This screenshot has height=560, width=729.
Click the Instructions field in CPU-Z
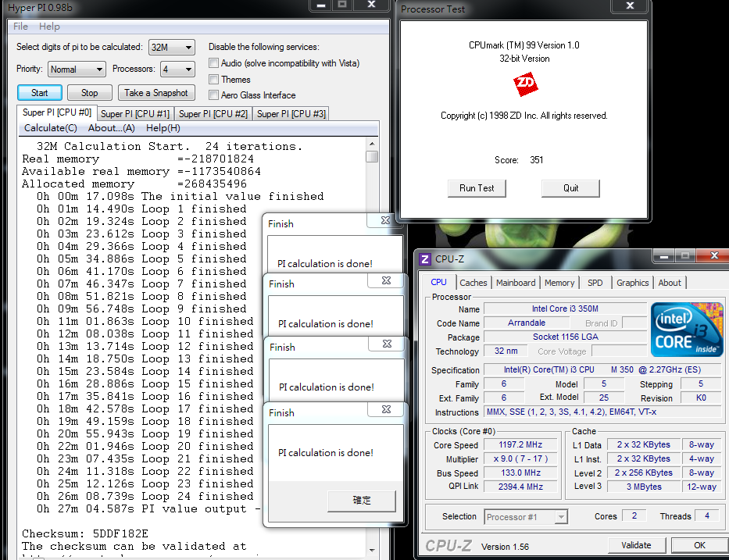(602, 412)
